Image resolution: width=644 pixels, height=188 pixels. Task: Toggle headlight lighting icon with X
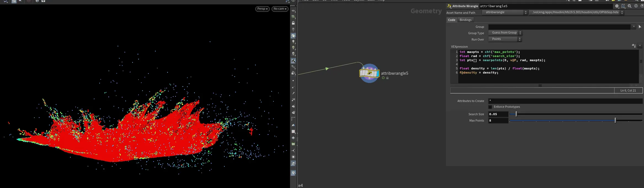pos(293,29)
